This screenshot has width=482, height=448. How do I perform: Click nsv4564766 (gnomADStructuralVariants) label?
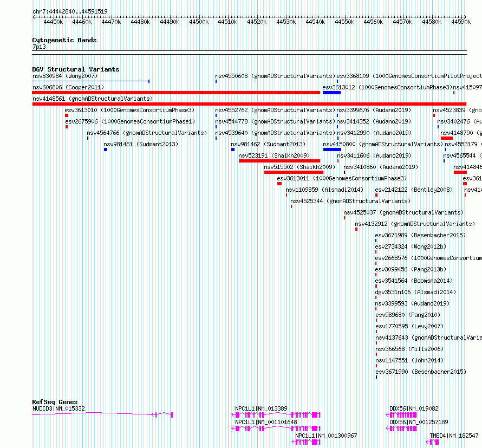147,133
